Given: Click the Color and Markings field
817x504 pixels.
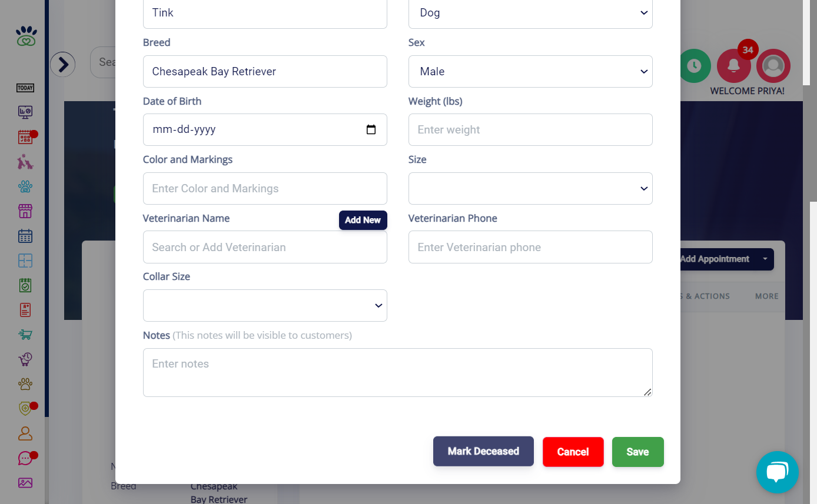Looking at the screenshot, I should click(265, 188).
